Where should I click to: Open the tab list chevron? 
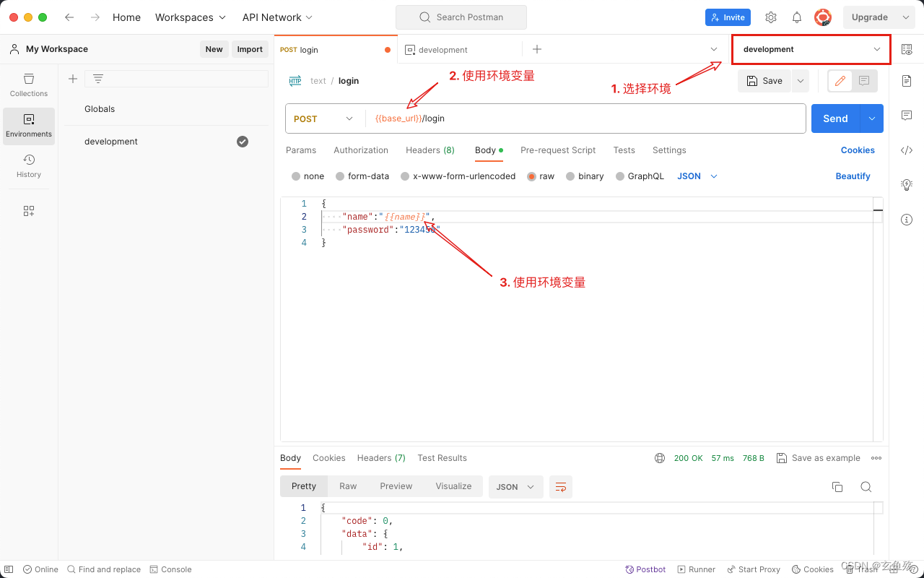(x=714, y=49)
